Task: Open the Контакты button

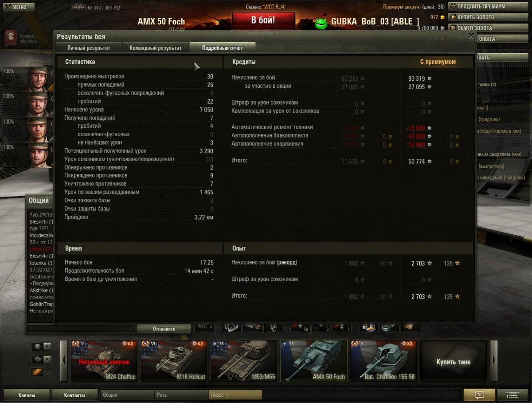Action: (x=74, y=395)
